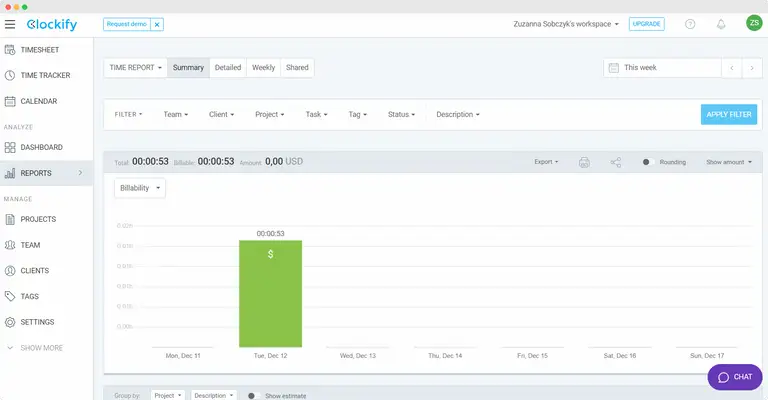
Task: Go to Calendar in the sidebar
Action: click(38, 101)
